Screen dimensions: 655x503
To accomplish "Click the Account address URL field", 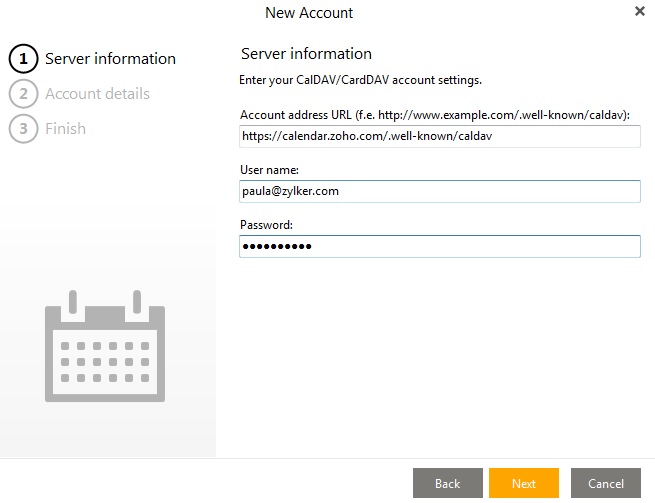I will click(440, 136).
